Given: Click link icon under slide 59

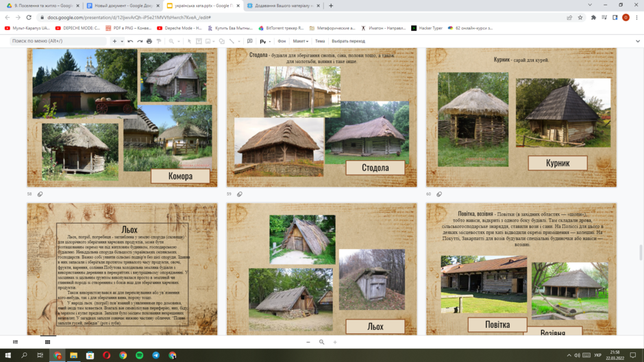Looking at the screenshot, I should [x=240, y=194].
